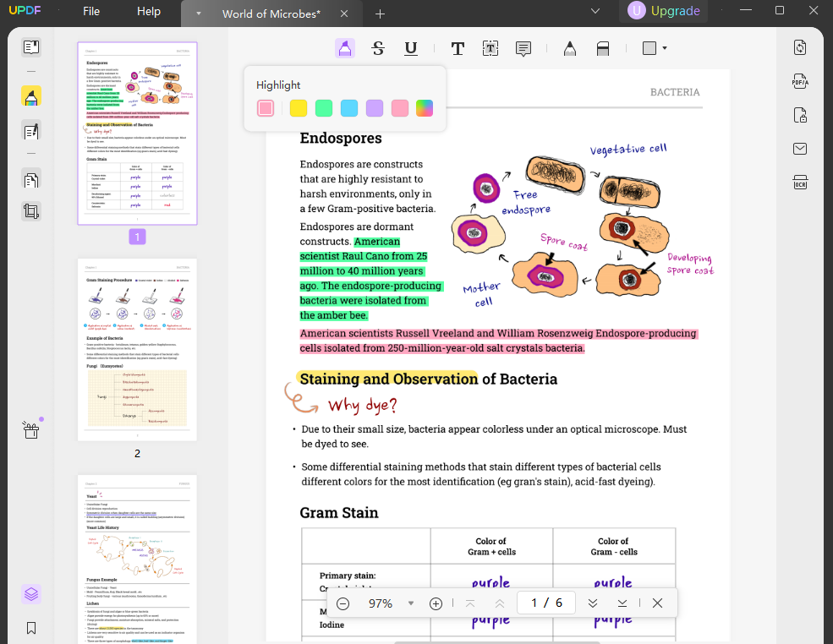Screen dimensions: 833x644
Task: Select the Eraser tool in toolbar
Action: [x=602, y=48]
